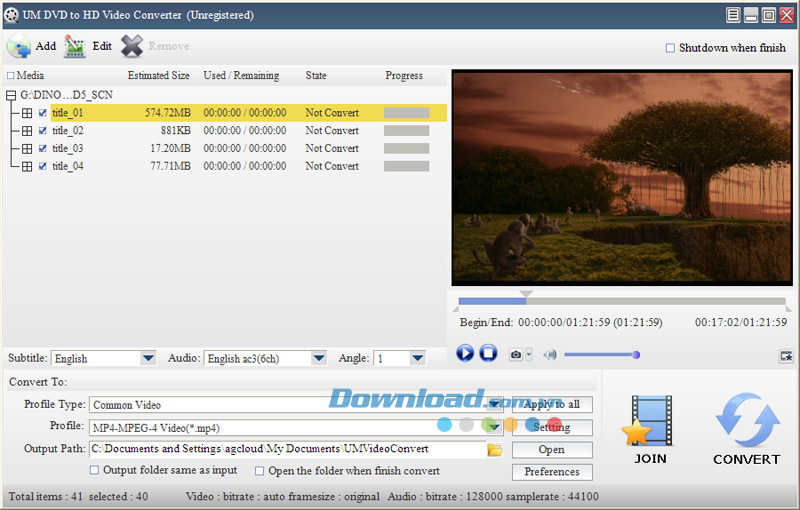
Task: Open Preferences
Action: [x=552, y=472]
